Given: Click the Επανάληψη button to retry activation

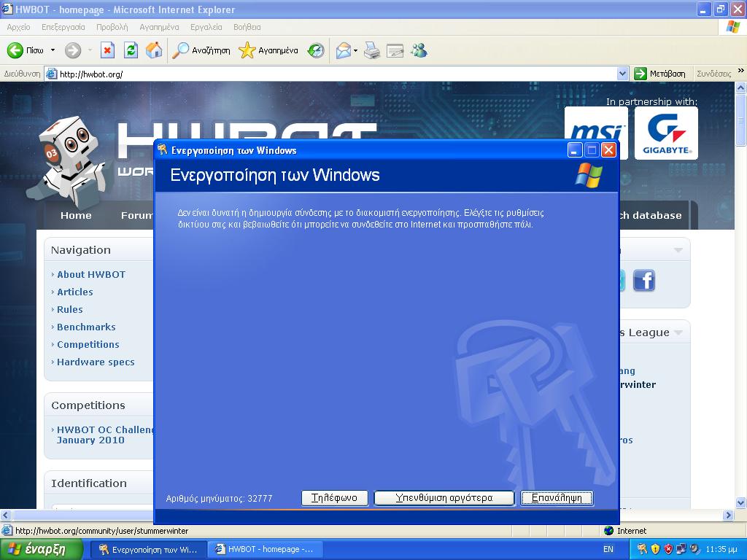Looking at the screenshot, I should [557, 498].
